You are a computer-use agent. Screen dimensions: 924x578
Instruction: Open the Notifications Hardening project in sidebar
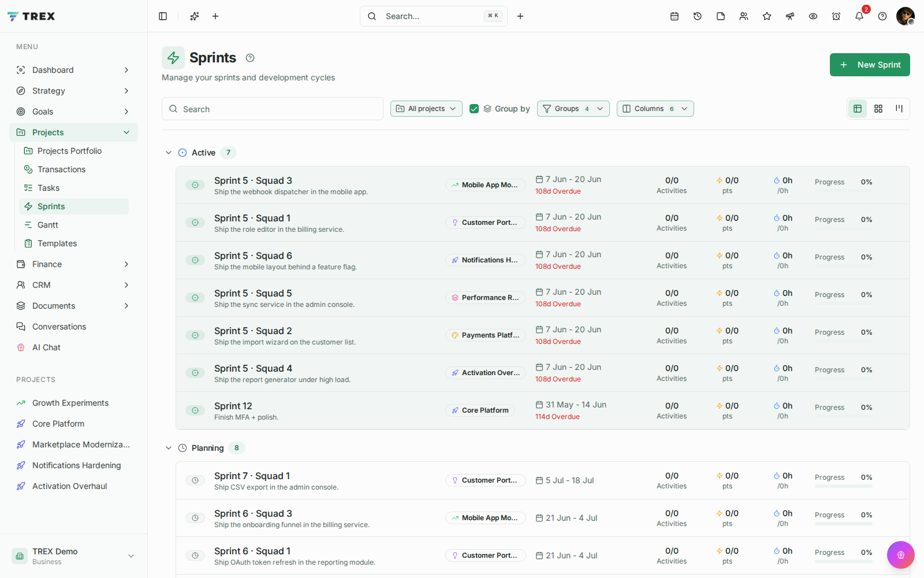coord(74,465)
